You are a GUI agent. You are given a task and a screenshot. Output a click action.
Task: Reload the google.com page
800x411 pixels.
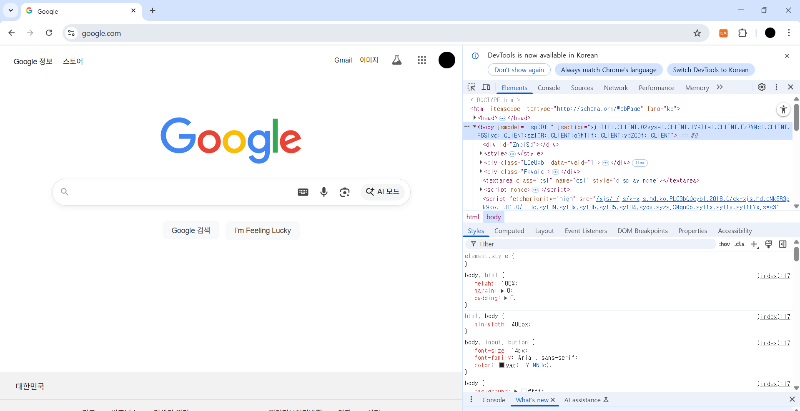pos(49,33)
